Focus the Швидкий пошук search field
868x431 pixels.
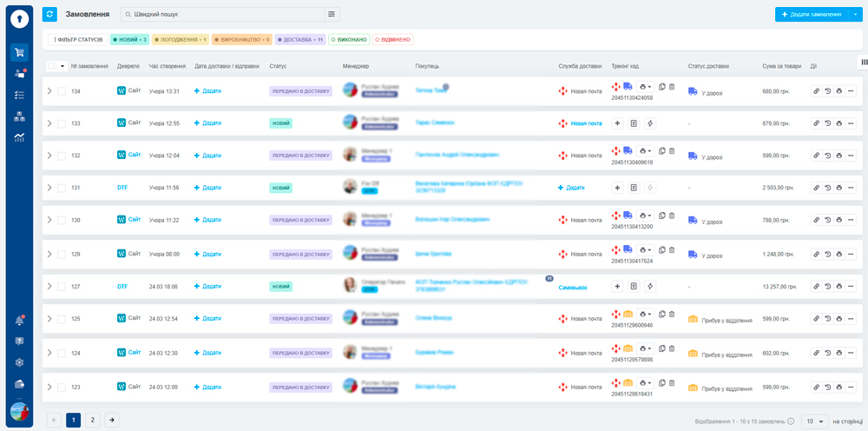tap(222, 15)
